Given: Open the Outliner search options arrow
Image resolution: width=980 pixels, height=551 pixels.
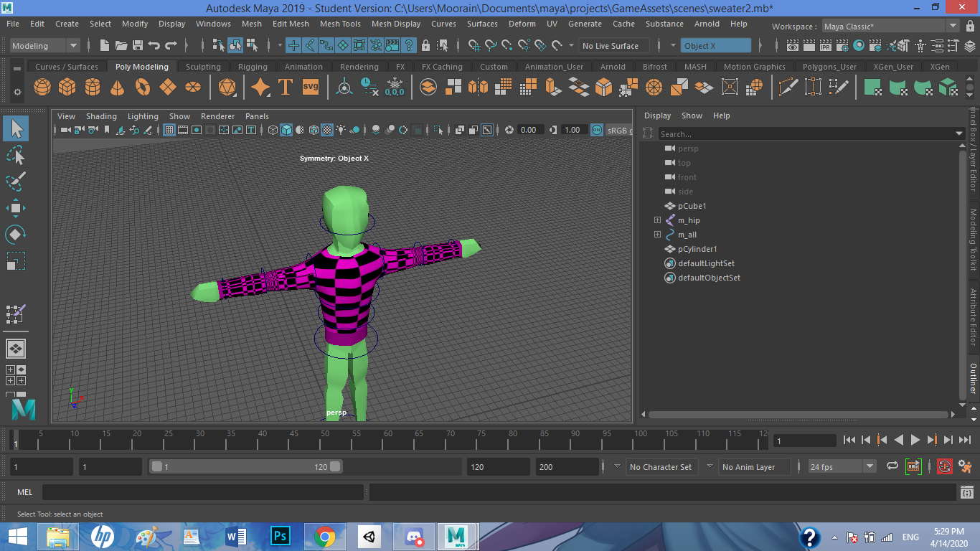Looking at the screenshot, I should 959,134.
